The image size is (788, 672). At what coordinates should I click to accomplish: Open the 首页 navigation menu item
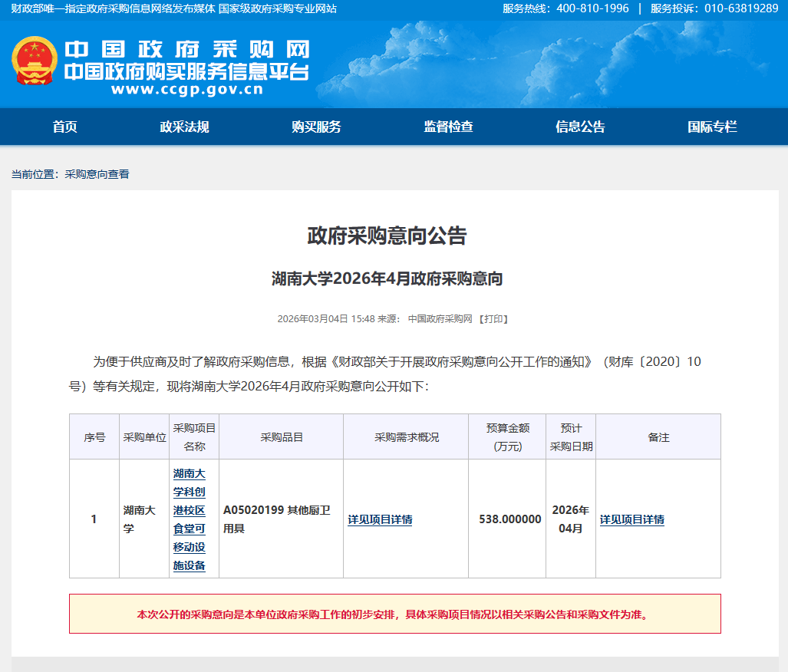point(64,127)
